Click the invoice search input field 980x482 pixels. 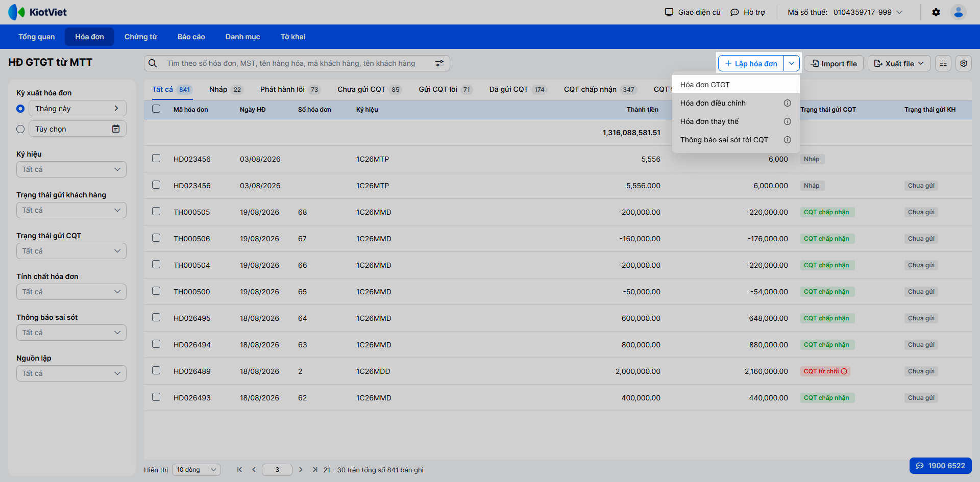[297, 63]
